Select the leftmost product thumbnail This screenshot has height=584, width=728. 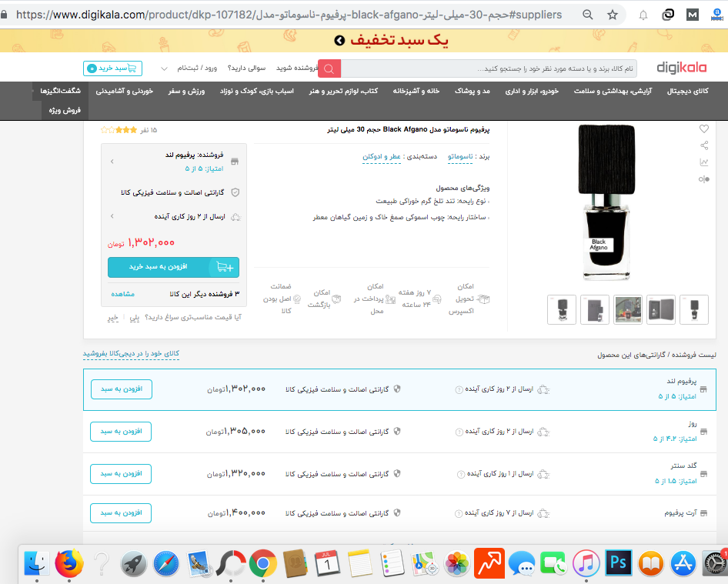(562, 309)
